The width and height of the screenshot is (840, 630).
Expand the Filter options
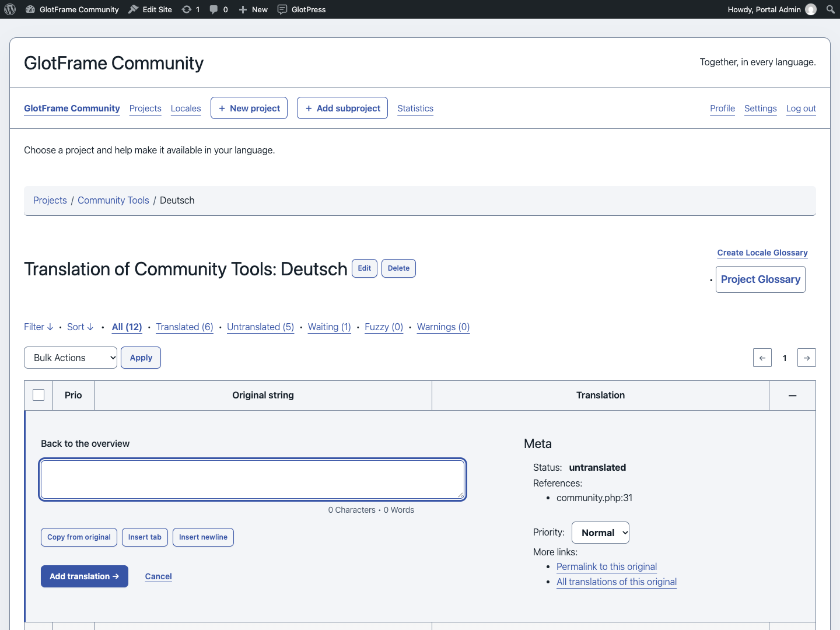click(38, 327)
